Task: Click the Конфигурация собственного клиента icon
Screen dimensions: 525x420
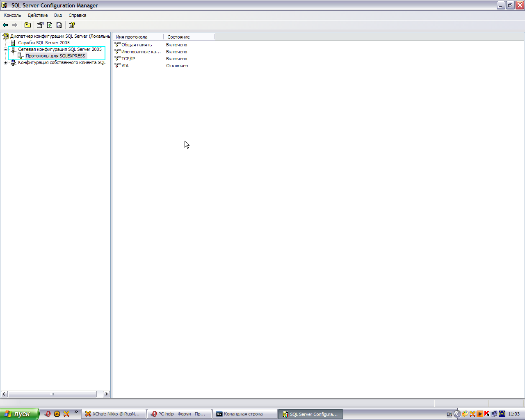Action: (13, 62)
